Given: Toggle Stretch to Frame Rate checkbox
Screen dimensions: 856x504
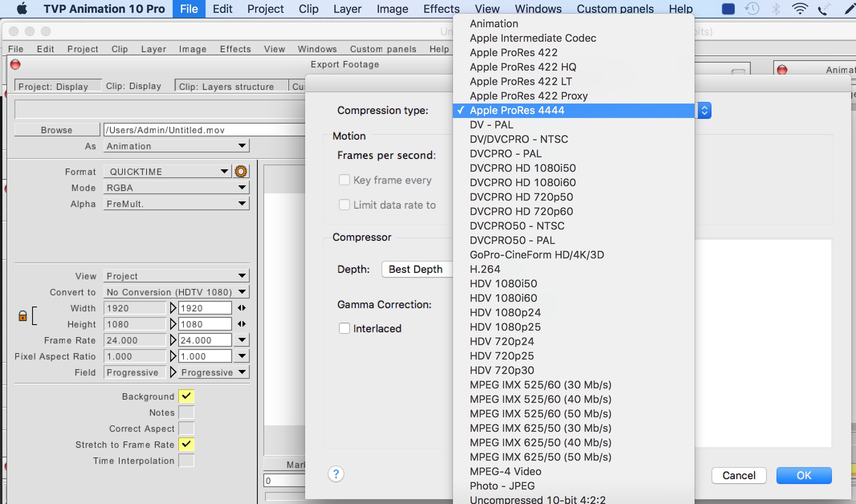Looking at the screenshot, I should click(186, 444).
